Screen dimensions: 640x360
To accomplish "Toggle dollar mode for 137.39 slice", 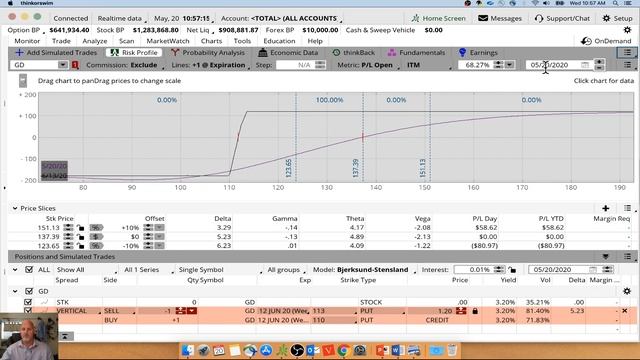I will [x=96, y=236].
